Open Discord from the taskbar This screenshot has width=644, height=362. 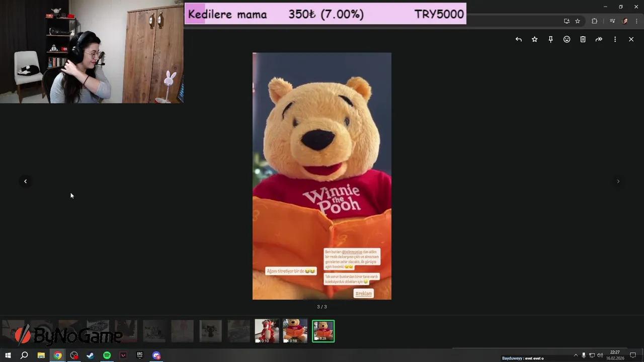pos(156,355)
